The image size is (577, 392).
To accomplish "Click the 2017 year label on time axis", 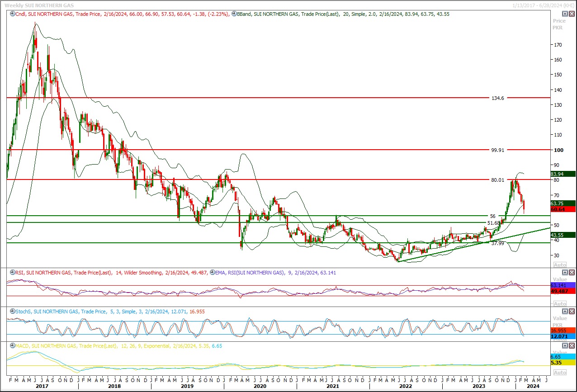I will [x=42, y=386].
